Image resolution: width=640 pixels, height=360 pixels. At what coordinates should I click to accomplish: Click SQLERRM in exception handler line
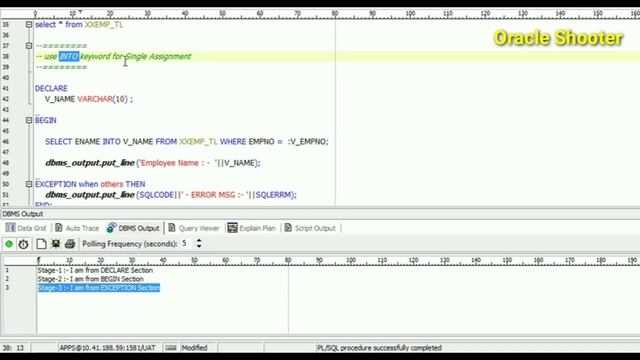point(274,195)
